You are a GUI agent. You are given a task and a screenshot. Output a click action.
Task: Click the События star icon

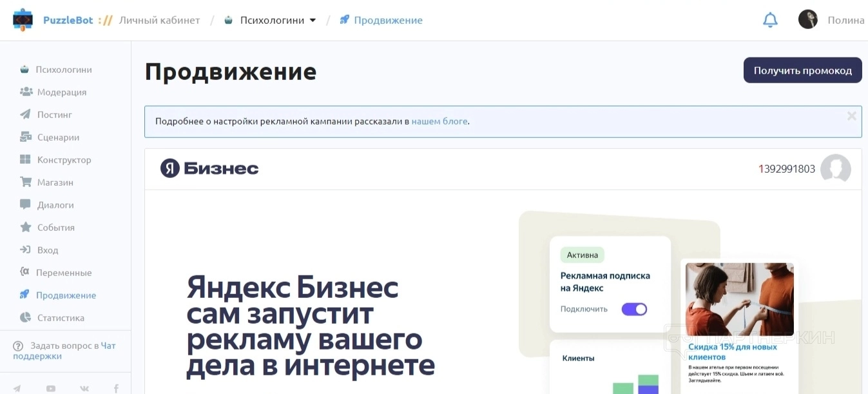25,227
